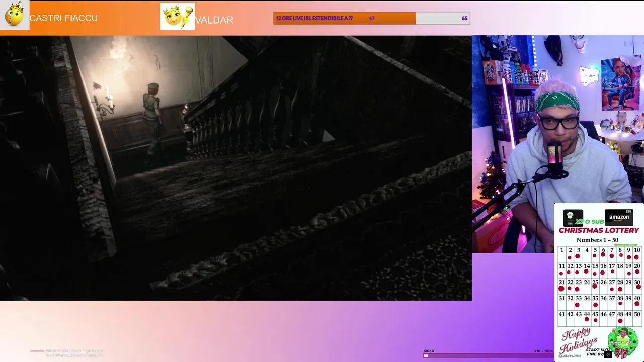
Task: Select lottery number 15 cell
Action: click(595, 269)
